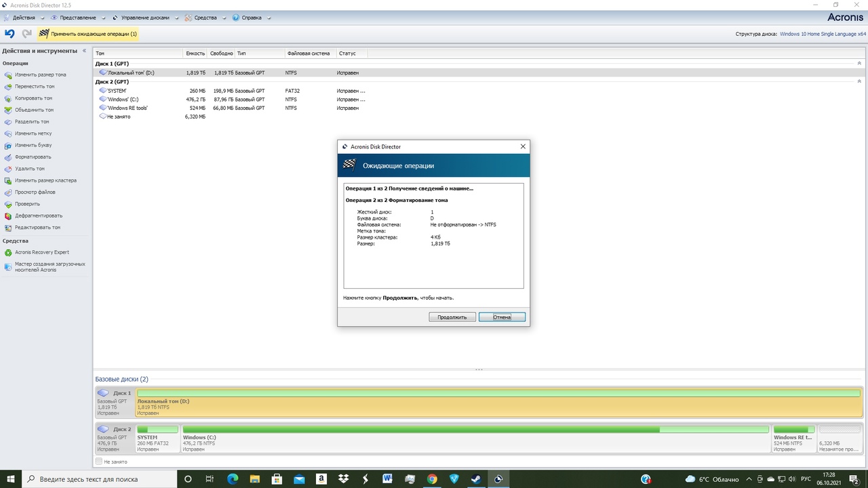Screen dimensions: 868x488
Task: Select the 'Не занято' unallocated row
Action: click(x=478, y=117)
